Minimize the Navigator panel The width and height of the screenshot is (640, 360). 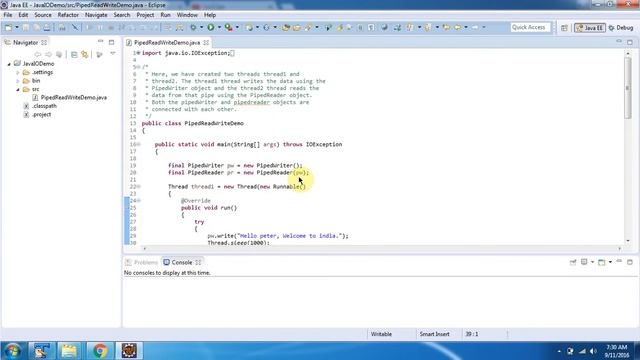click(x=100, y=42)
